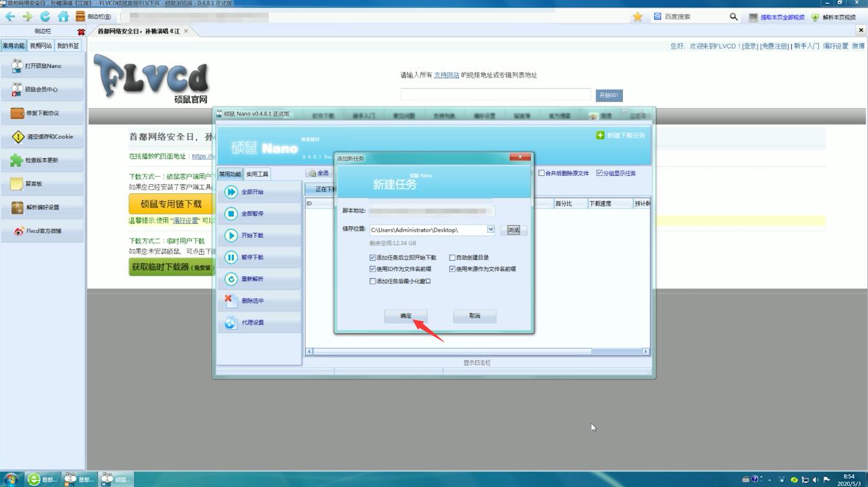Click 显示日志栏 at Nano window bottom
Screen dimensions: 868x487
(x=477, y=363)
